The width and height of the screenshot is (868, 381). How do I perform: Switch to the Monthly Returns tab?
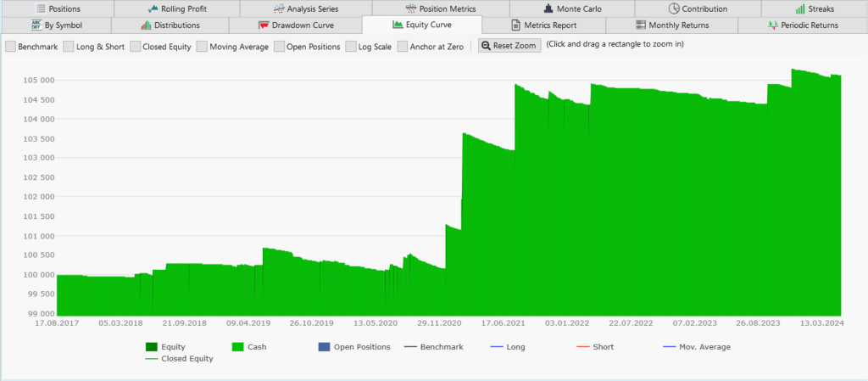[672, 25]
